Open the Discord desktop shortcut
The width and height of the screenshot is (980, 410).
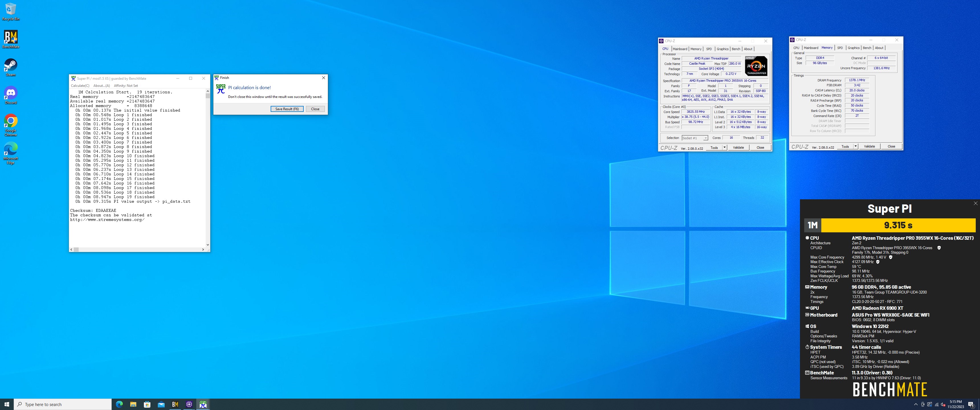[x=11, y=95]
